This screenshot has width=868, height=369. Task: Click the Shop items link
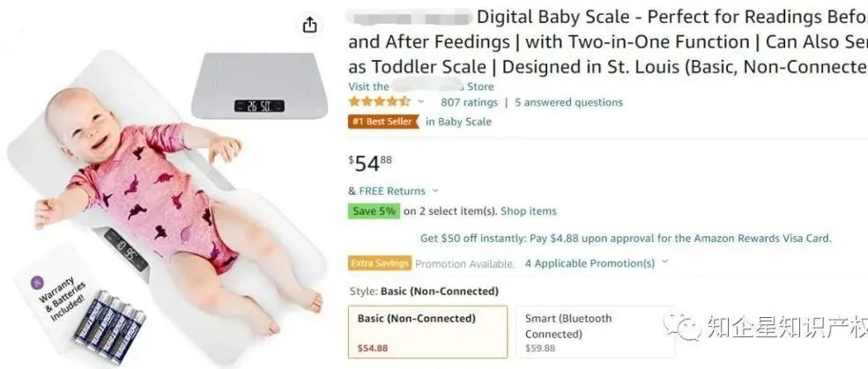click(x=529, y=211)
